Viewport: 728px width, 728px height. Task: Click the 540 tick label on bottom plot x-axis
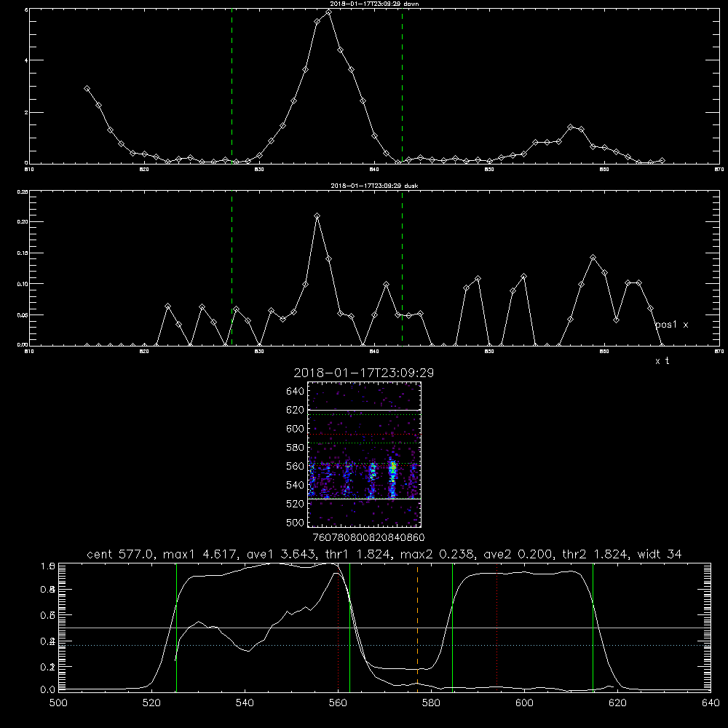click(x=245, y=703)
